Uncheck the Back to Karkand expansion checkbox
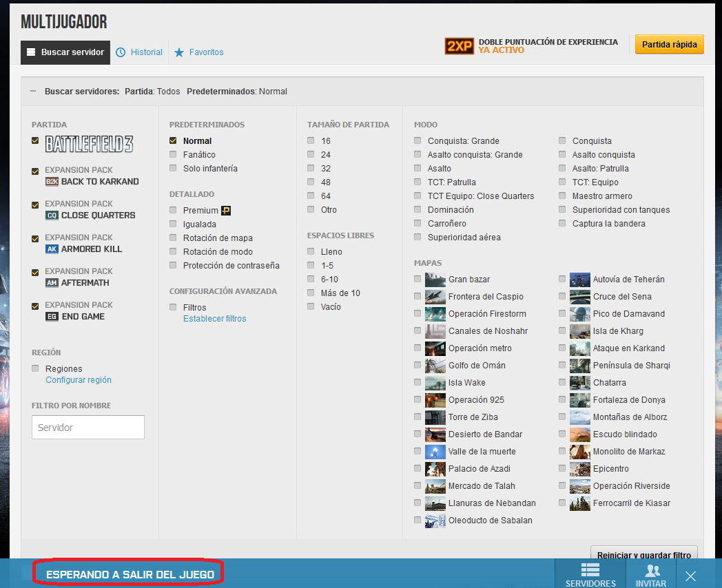The height and width of the screenshot is (588, 722). pos(35,171)
